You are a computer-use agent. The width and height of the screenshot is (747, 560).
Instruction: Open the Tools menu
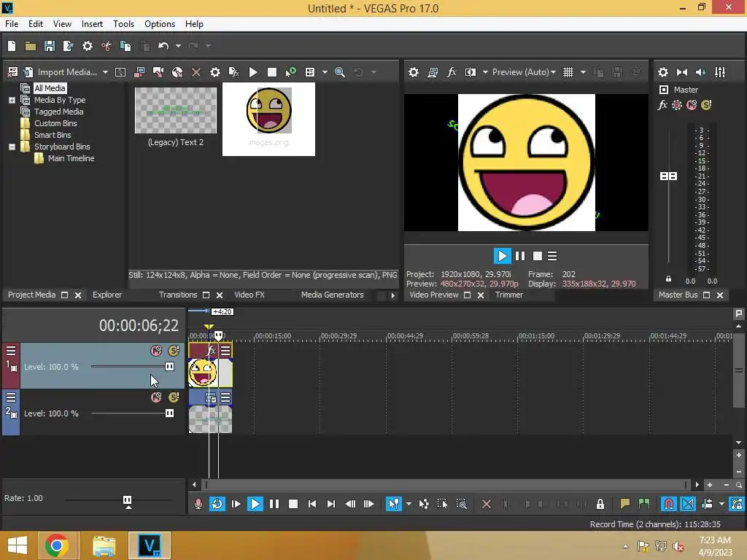[123, 24]
